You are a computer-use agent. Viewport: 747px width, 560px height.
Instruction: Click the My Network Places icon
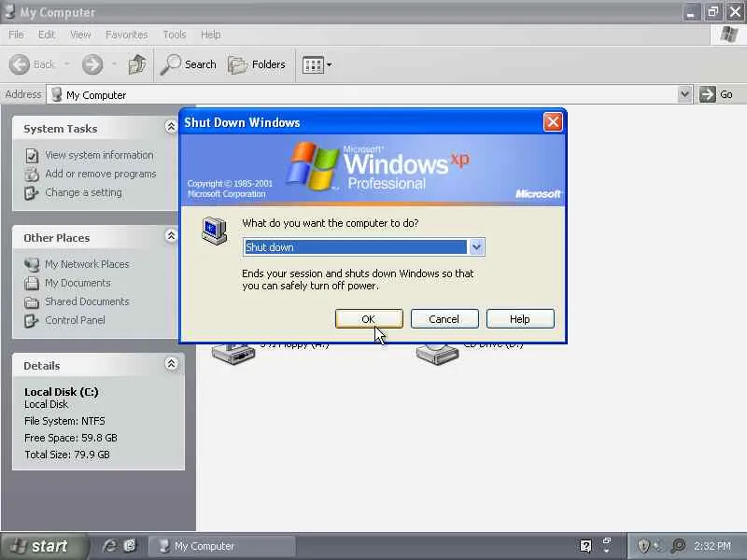(32, 264)
